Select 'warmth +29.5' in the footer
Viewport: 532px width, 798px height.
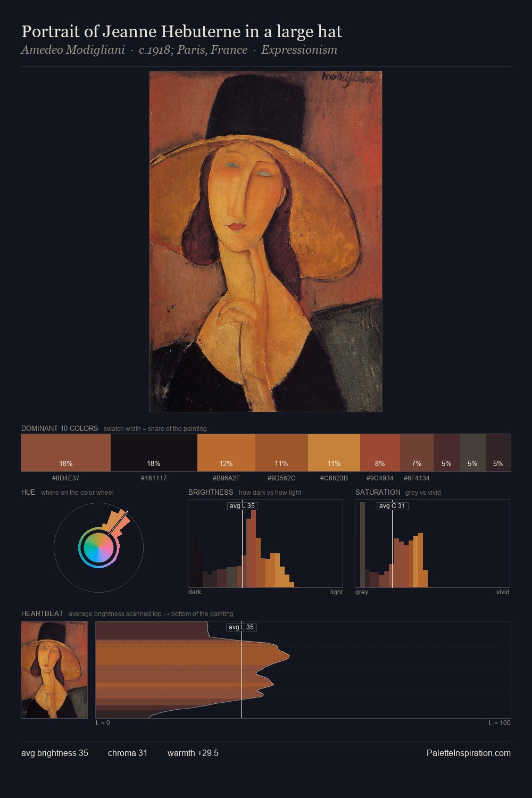tap(193, 753)
